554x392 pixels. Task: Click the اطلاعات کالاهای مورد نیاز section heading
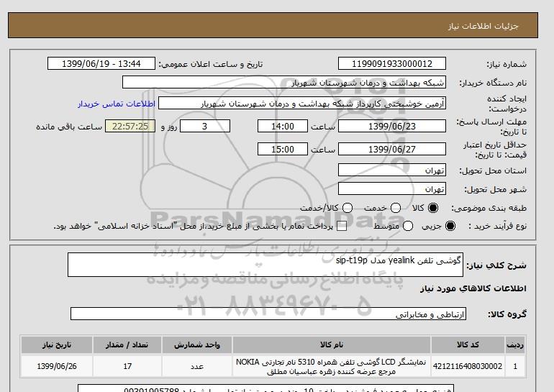(x=473, y=288)
